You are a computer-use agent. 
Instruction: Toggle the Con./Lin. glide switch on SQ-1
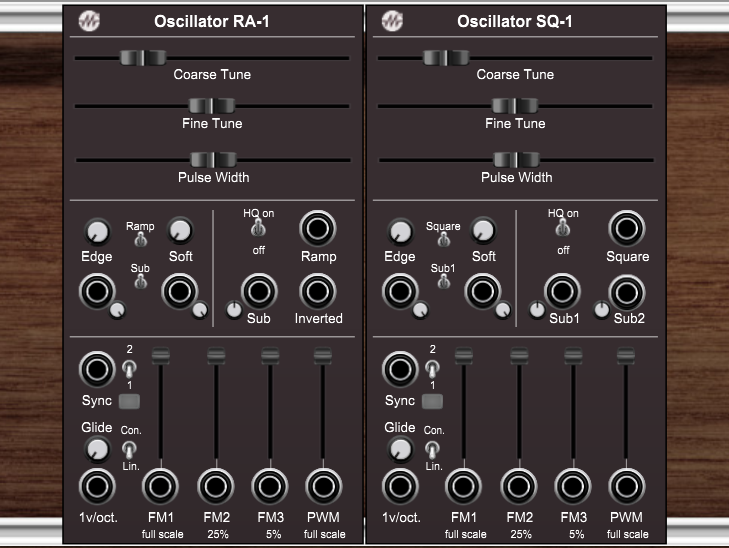click(x=432, y=449)
